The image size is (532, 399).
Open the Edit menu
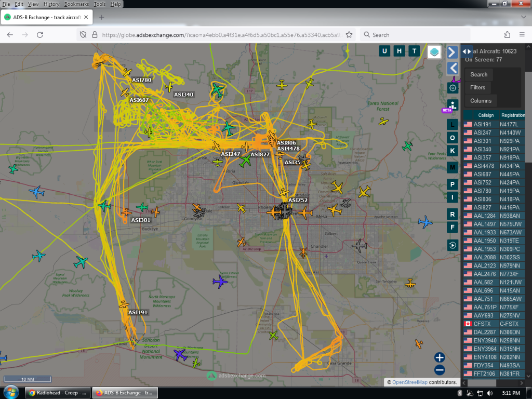coord(19,4)
